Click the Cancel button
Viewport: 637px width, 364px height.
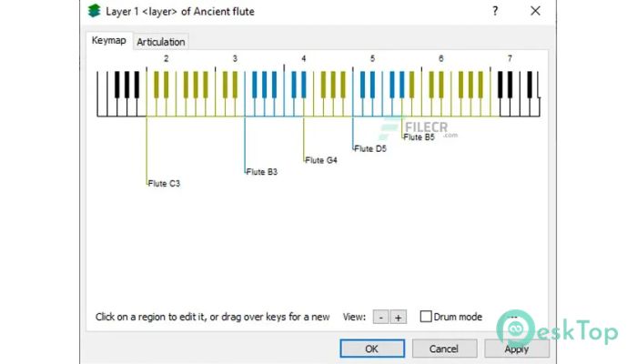444,349
